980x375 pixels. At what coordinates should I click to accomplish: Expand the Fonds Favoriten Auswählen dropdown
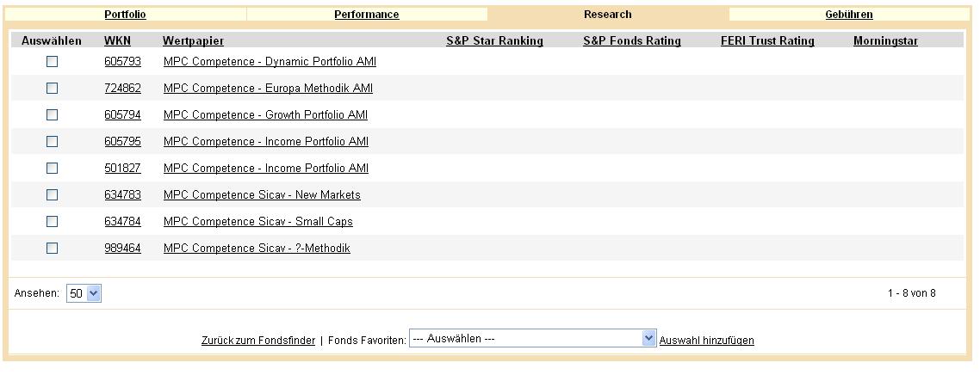click(533, 339)
